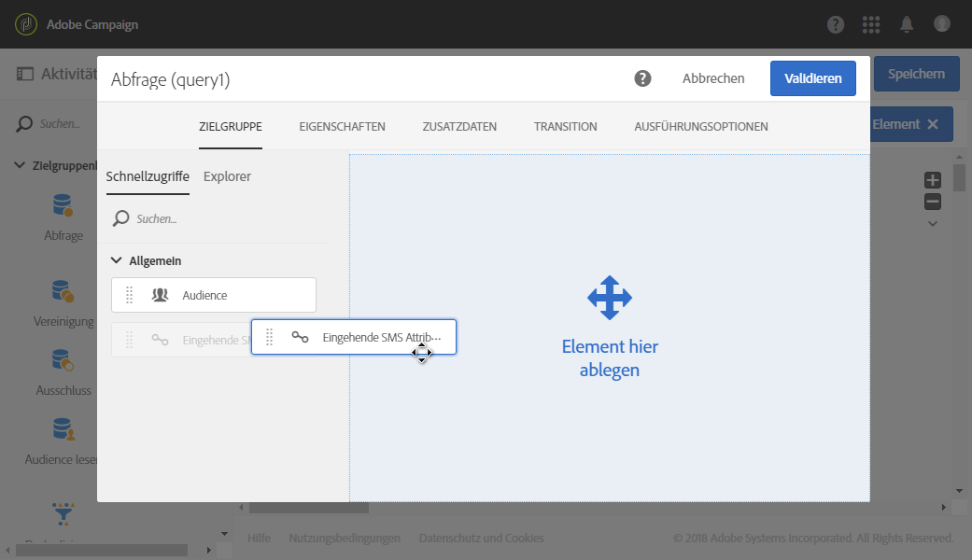The width and height of the screenshot is (972, 560).
Task: Toggle the Aktivitäten panel icon
Action: [x=25, y=75]
